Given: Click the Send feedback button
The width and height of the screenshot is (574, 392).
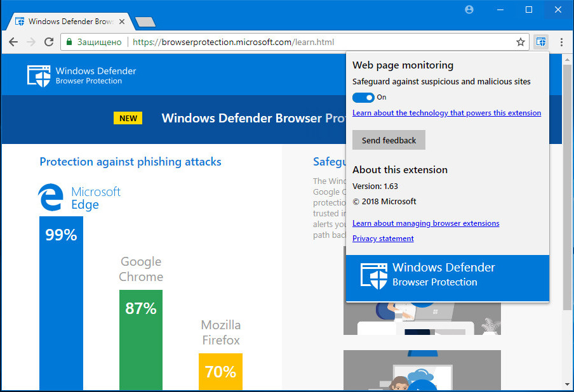Looking at the screenshot, I should point(389,140).
